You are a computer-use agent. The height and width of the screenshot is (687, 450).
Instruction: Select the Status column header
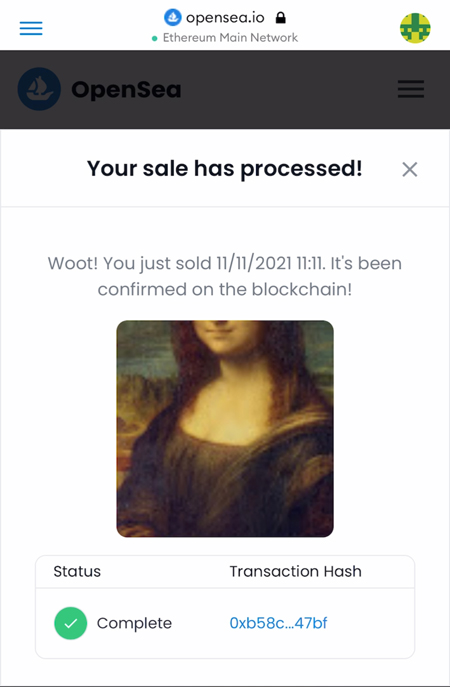pos(77,571)
